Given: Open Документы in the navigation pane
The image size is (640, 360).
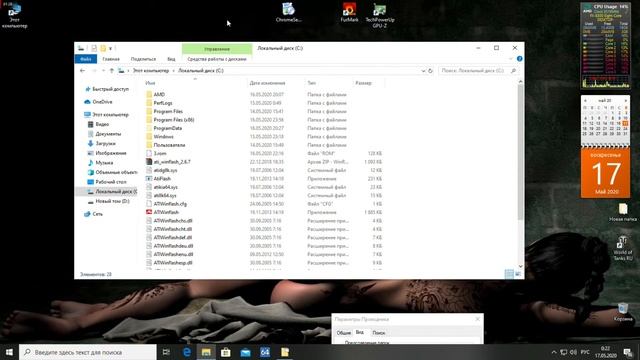Looking at the screenshot, I should pos(108,134).
